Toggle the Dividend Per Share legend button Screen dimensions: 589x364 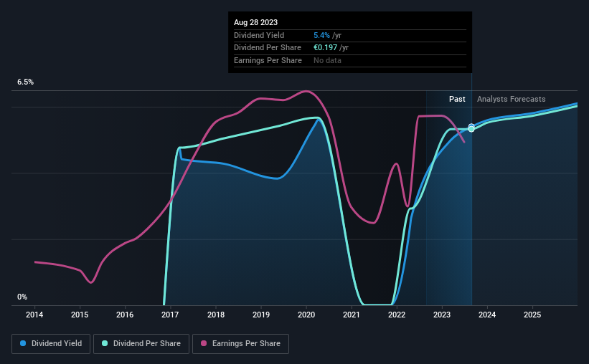tap(141, 344)
